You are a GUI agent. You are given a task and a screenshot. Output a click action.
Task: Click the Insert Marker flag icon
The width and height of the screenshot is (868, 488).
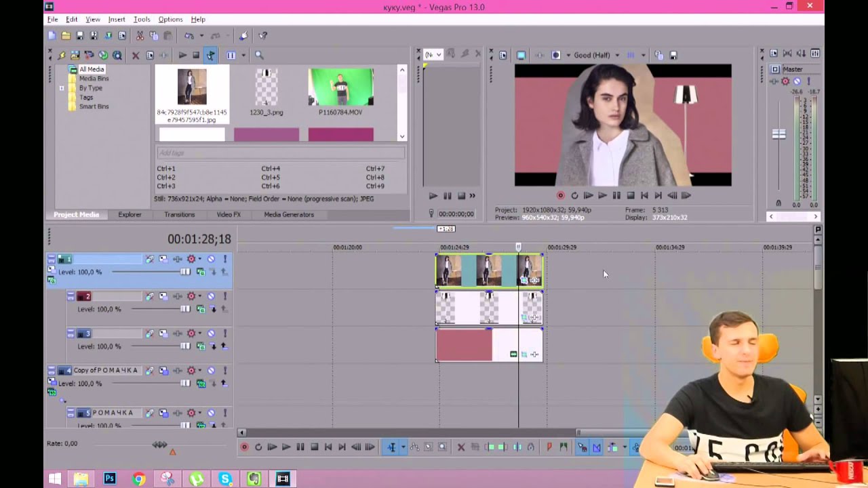click(549, 447)
